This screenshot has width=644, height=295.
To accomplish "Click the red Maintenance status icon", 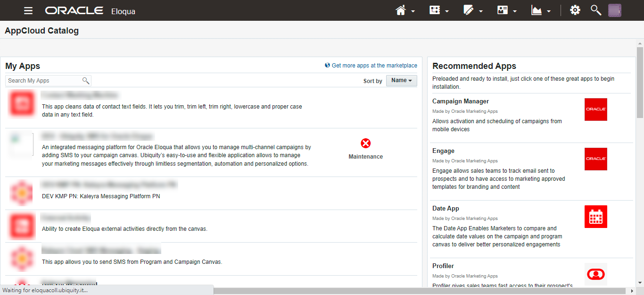I will (x=365, y=143).
